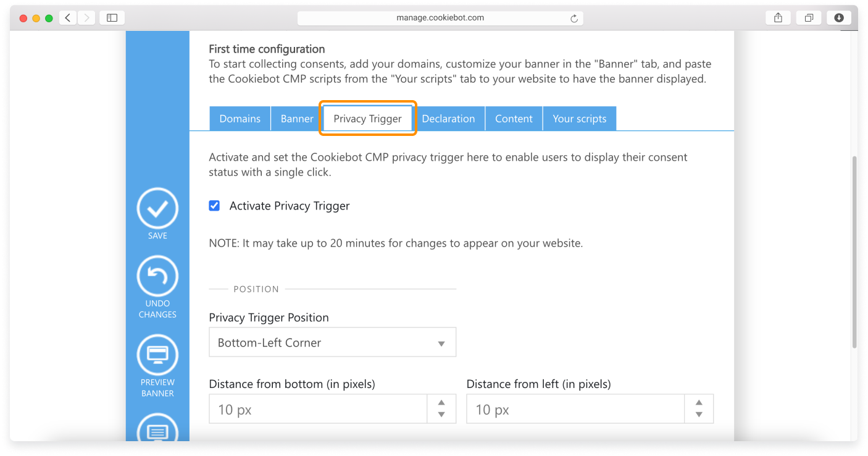Show the Safari downloads icon
868x456 pixels.
click(x=838, y=18)
